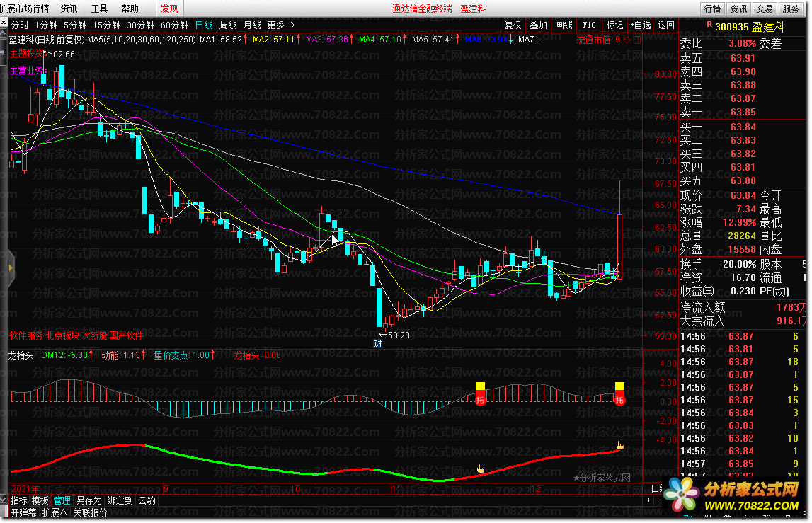This screenshot has height=523, width=812.
Task: Click the 主营业务 label
Action: coord(27,70)
